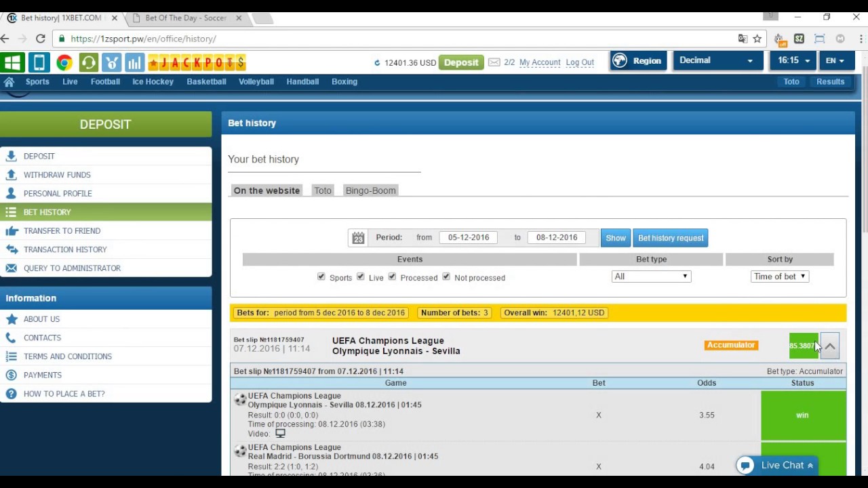Open Terms and Conditions in sidebar
This screenshot has height=488, width=868.
(x=106, y=357)
